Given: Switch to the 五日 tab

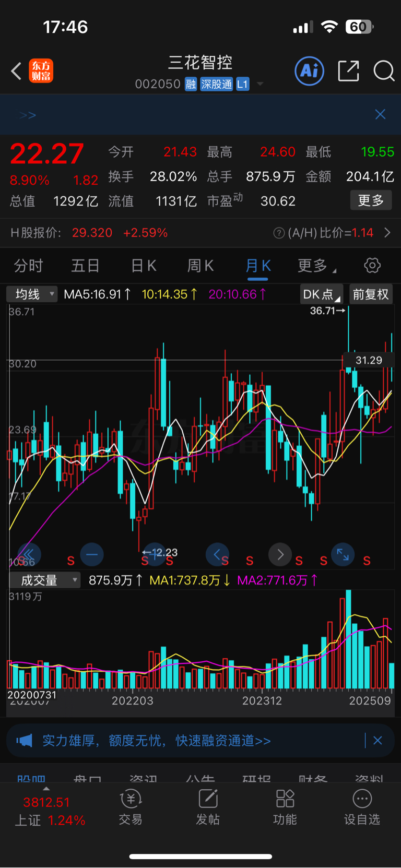Looking at the screenshot, I should pyautogui.click(x=85, y=266).
